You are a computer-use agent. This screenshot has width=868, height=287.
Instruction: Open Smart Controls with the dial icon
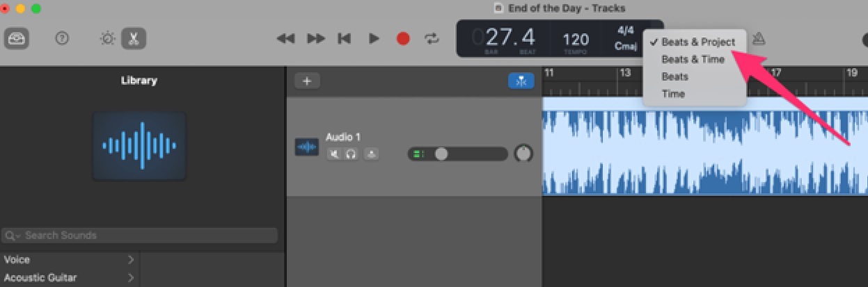pos(107,38)
